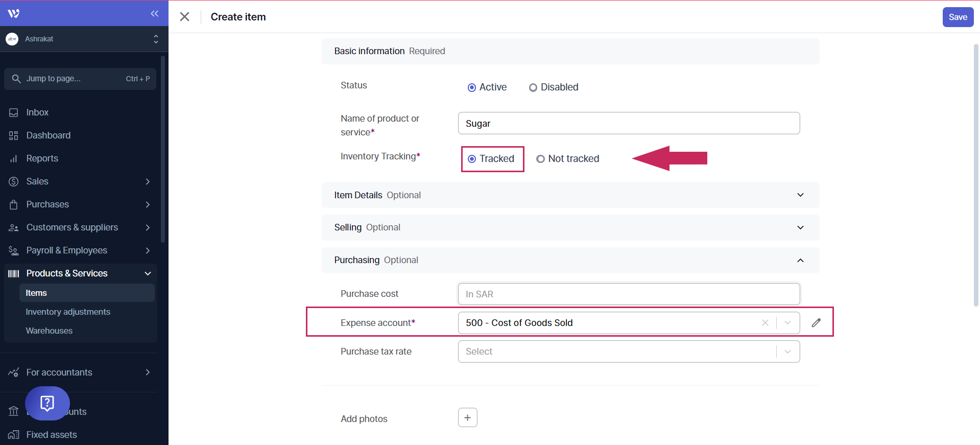Click the plus icon to add photos
The height and width of the screenshot is (445, 980).
click(x=467, y=417)
